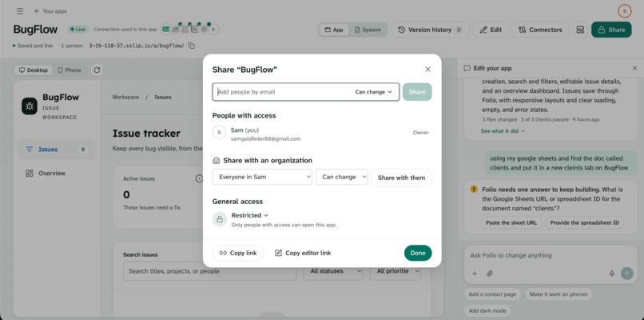Click the Workspace breadcrumb
The image size is (644, 320).
(125, 98)
